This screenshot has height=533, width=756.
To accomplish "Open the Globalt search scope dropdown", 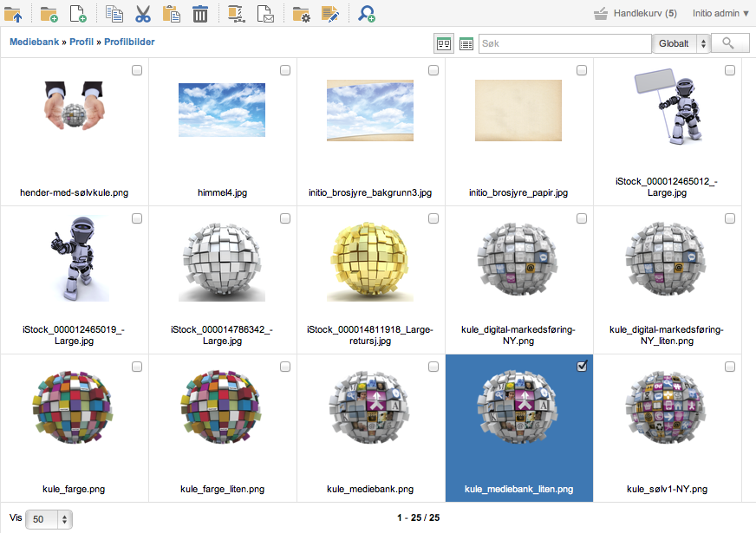I will click(682, 43).
